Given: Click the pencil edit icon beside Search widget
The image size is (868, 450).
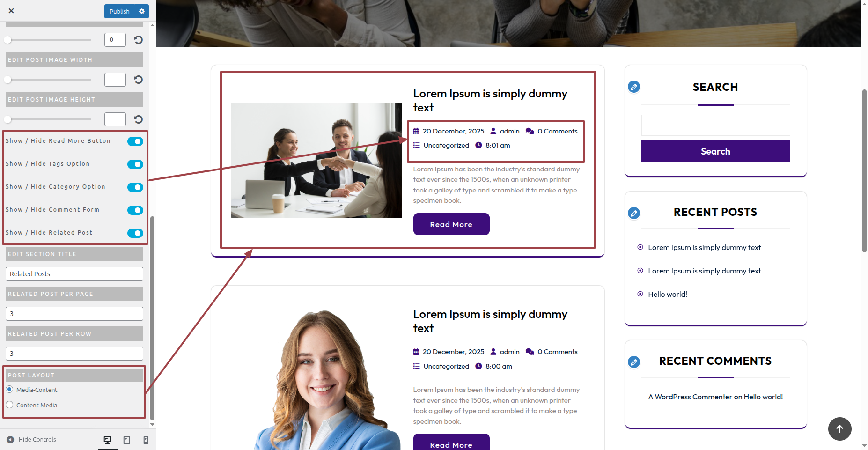Looking at the screenshot, I should pos(634,87).
